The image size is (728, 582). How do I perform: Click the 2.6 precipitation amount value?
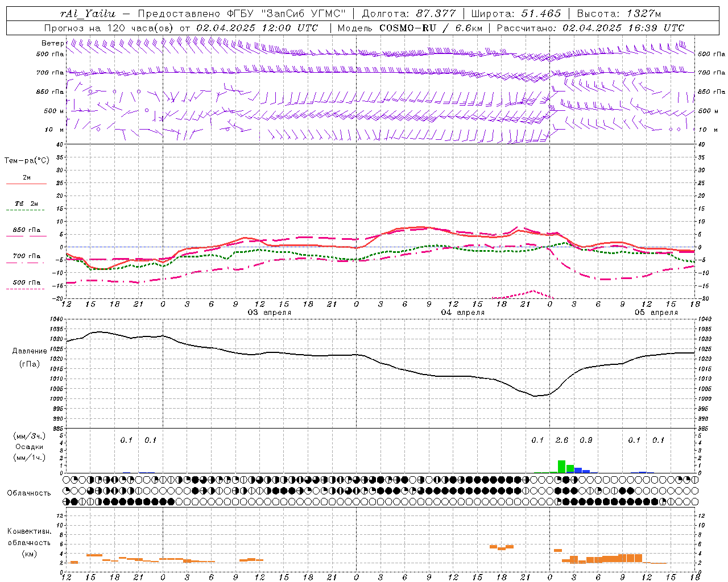pos(562,440)
